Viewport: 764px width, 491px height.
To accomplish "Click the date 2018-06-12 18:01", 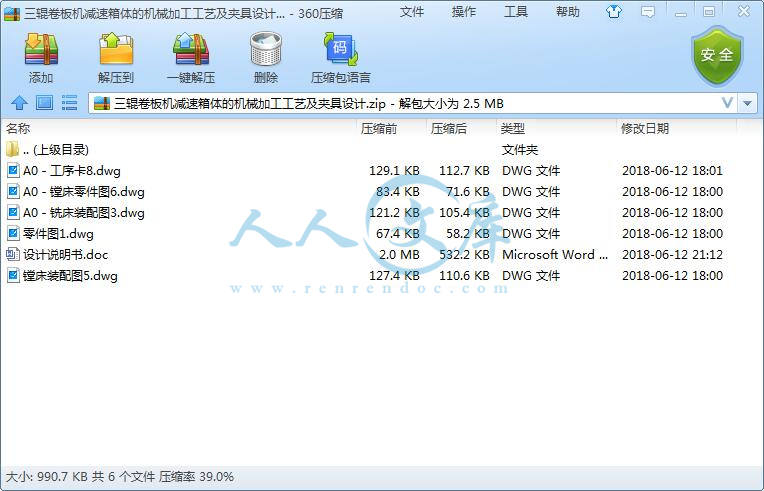I will pos(672,170).
